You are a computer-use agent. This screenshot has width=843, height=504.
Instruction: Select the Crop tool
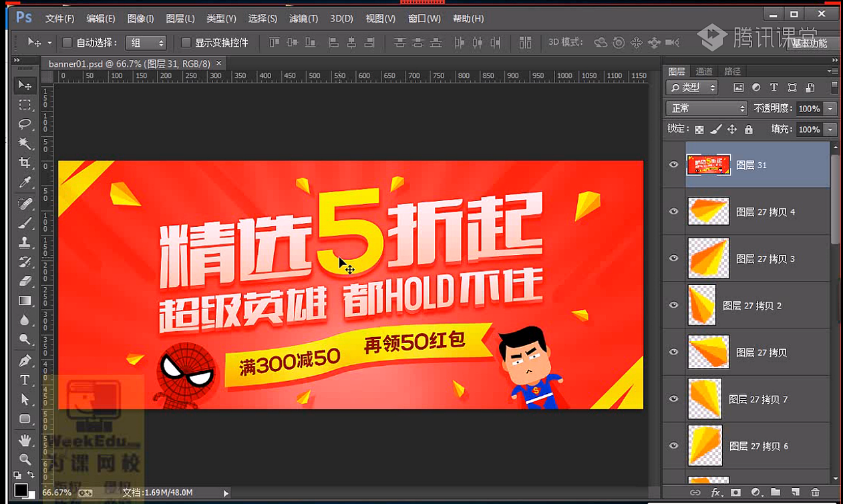point(25,163)
